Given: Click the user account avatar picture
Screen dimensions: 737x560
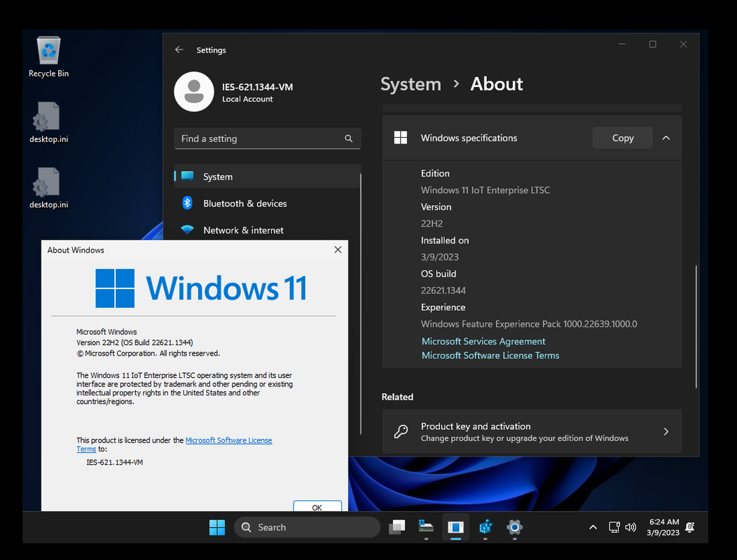Looking at the screenshot, I should [x=194, y=92].
